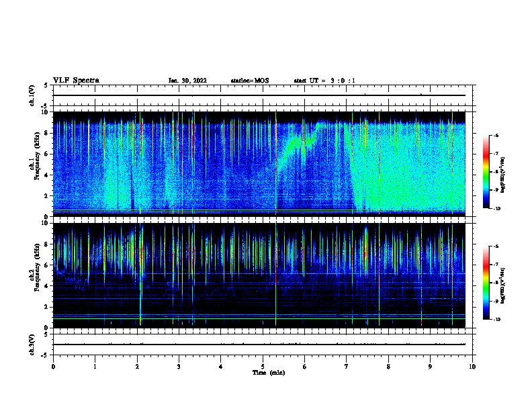Click the ch.2 spectrogram color scale bar
The image size is (532, 411).
coord(486,283)
